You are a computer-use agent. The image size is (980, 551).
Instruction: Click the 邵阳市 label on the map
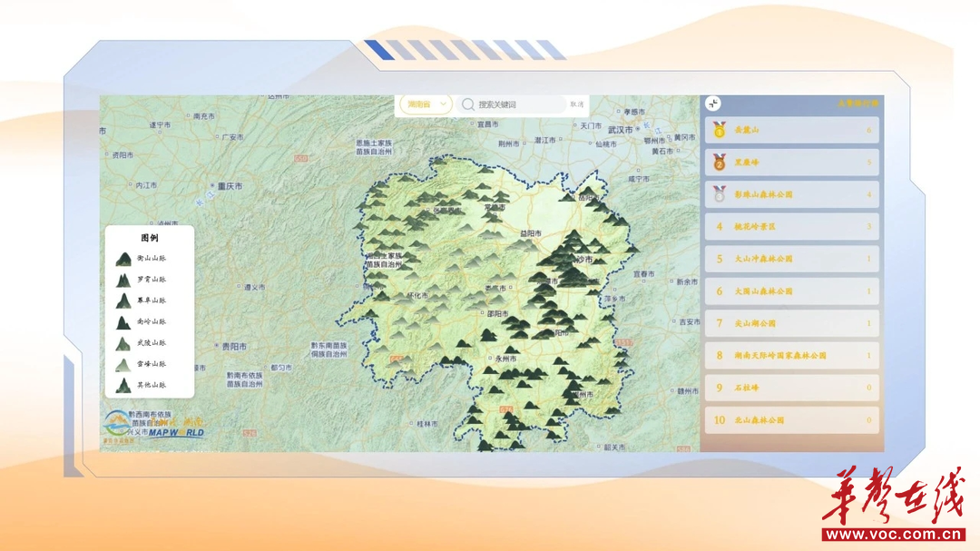coord(497,314)
